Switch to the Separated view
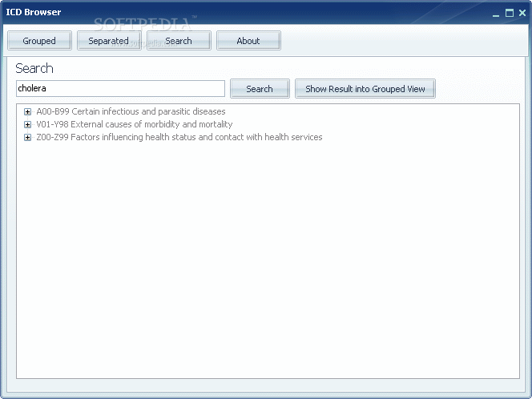The height and width of the screenshot is (399, 532). point(109,41)
